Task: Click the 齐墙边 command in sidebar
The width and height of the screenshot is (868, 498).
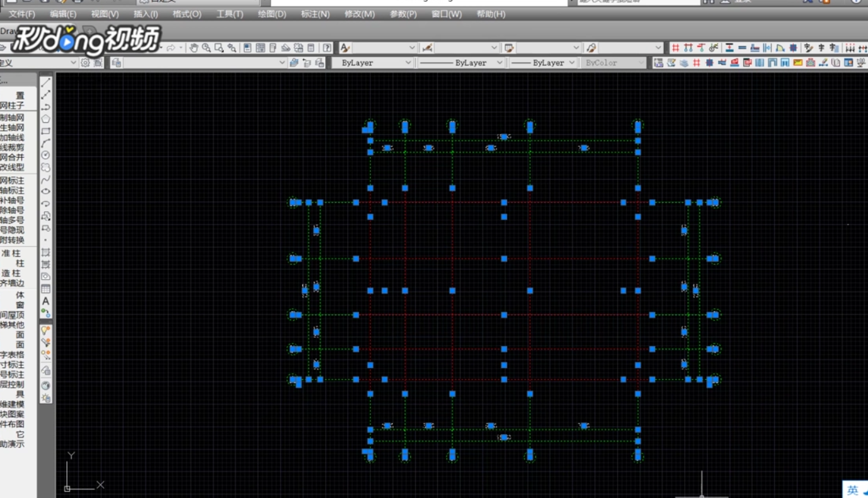Action: (x=12, y=283)
